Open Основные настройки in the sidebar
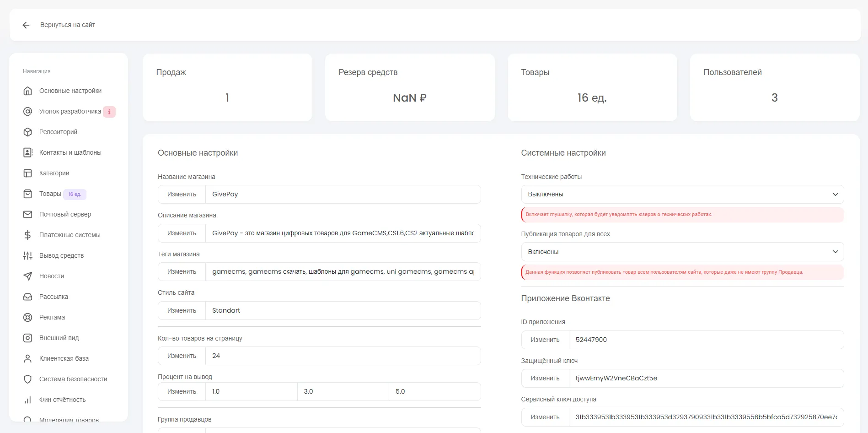This screenshot has width=868, height=433. coord(70,91)
